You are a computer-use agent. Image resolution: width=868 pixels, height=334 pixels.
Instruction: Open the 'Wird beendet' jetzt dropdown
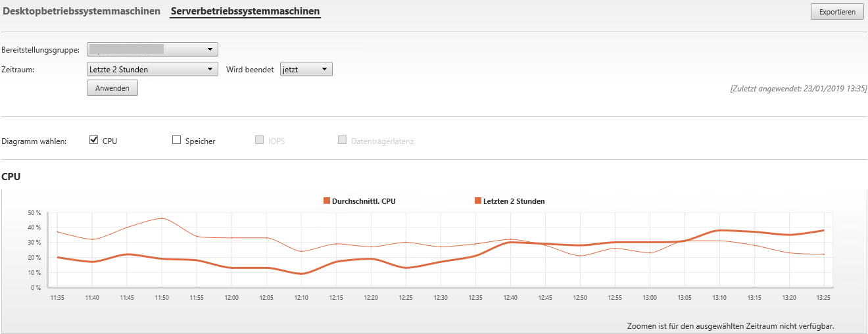306,69
